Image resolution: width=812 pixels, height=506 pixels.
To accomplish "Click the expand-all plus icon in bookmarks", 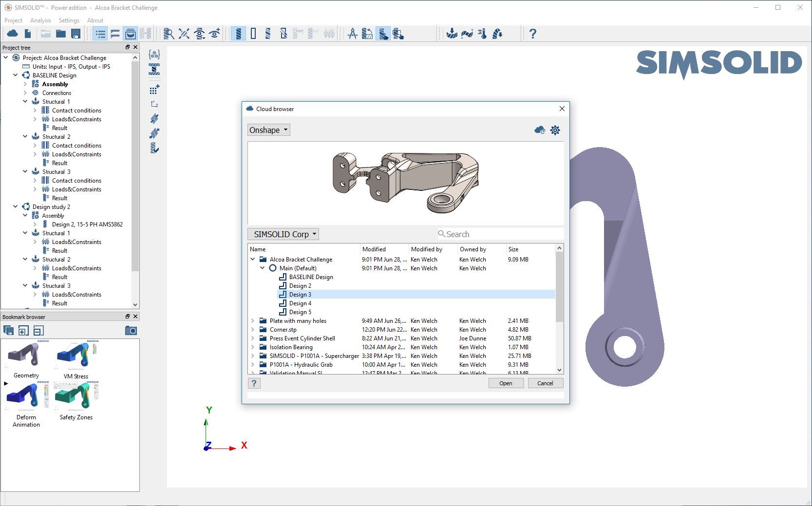I will 23,331.
